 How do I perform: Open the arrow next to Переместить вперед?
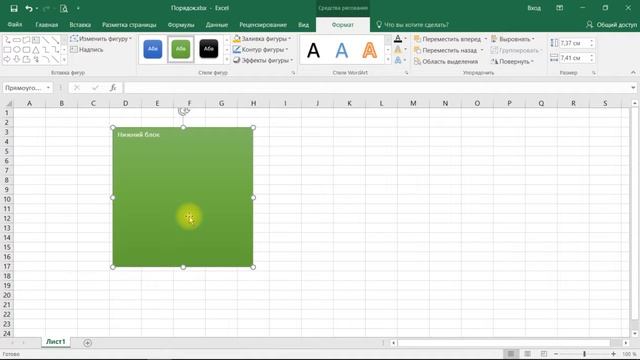click(486, 39)
